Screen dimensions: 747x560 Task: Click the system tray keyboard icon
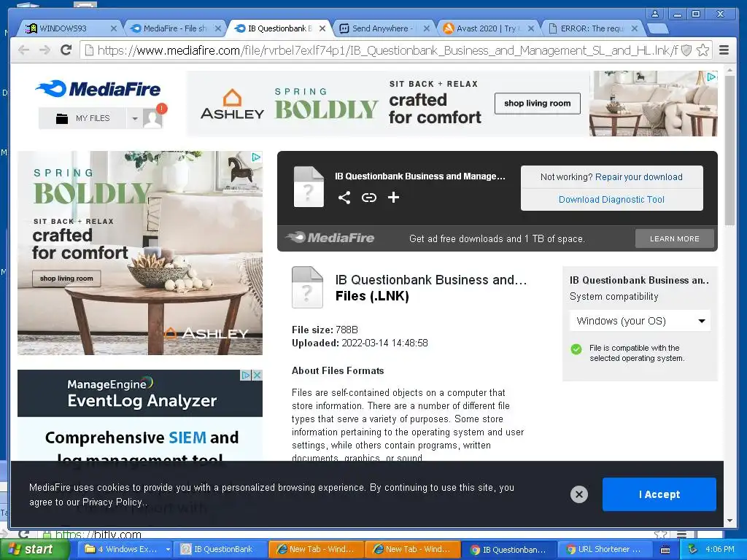tap(665, 550)
